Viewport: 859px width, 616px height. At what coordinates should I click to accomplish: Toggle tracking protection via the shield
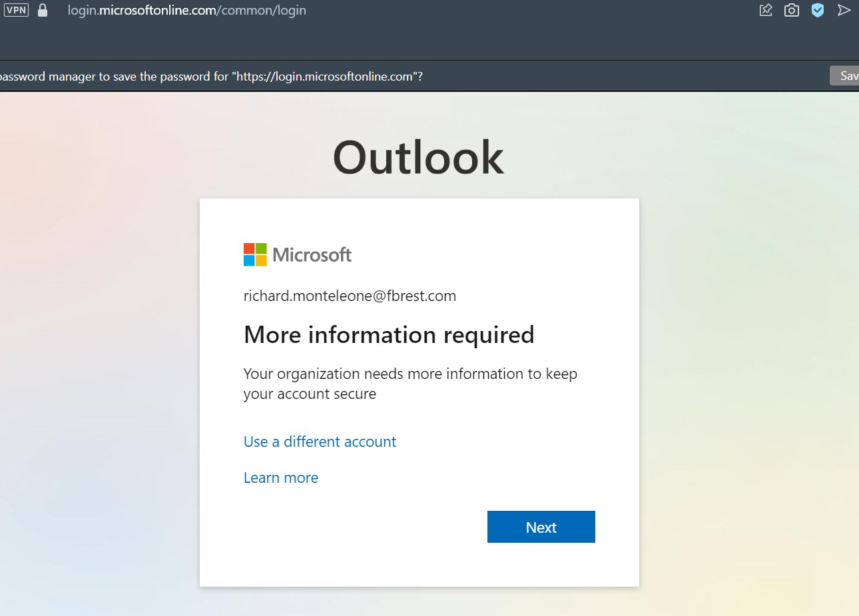[818, 10]
